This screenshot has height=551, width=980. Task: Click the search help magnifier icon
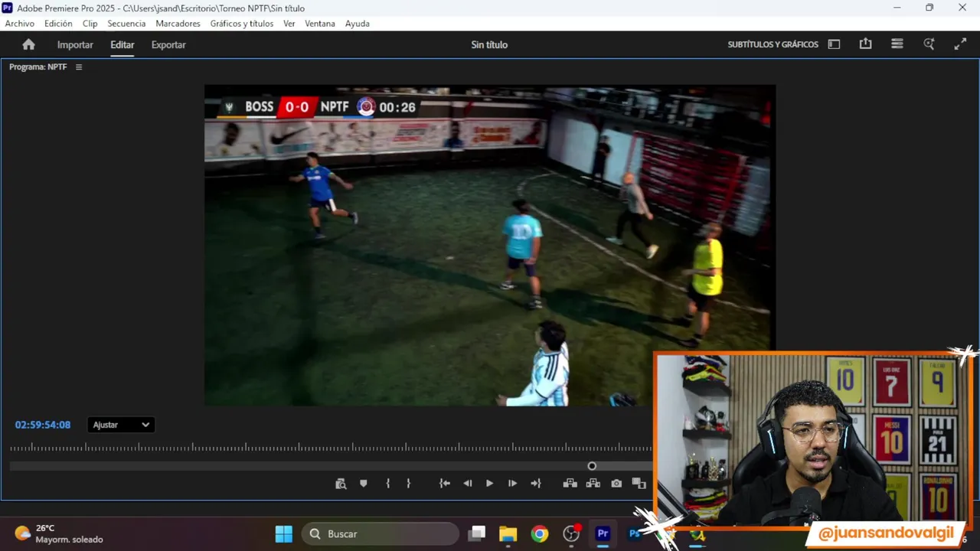(929, 44)
